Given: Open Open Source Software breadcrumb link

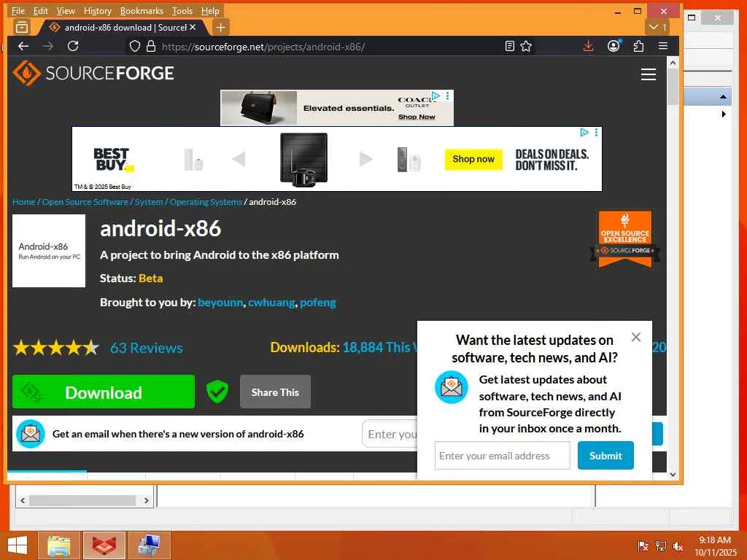Looking at the screenshot, I should 85,202.
